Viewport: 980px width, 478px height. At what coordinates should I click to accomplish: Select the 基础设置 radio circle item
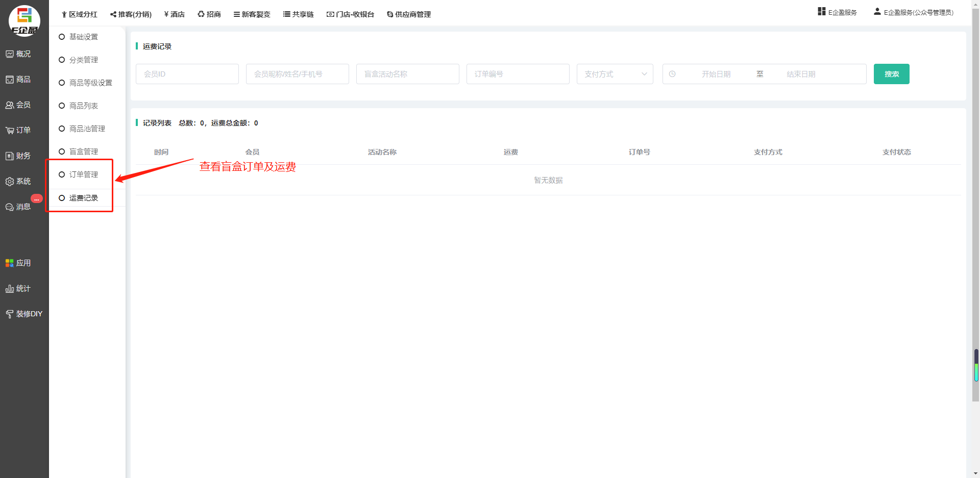[x=62, y=37]
